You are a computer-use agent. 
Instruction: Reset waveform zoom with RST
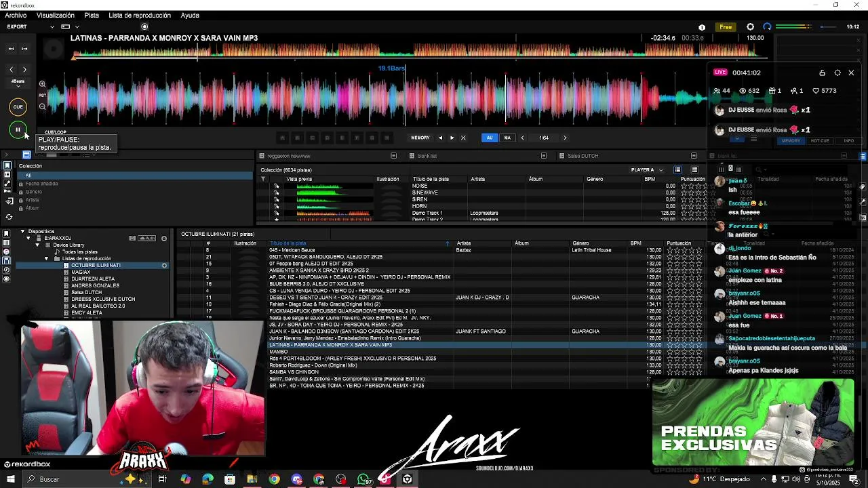point(42,96)
